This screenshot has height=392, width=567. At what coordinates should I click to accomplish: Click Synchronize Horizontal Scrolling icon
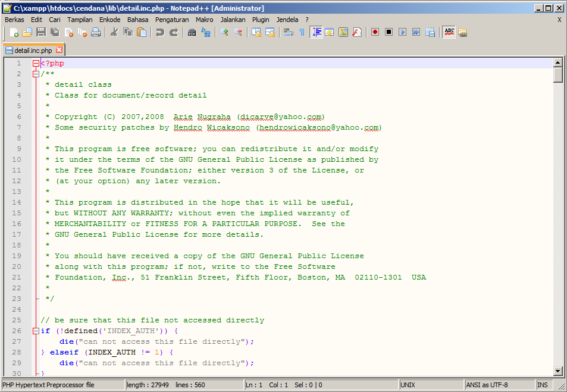tap(270, 33)
